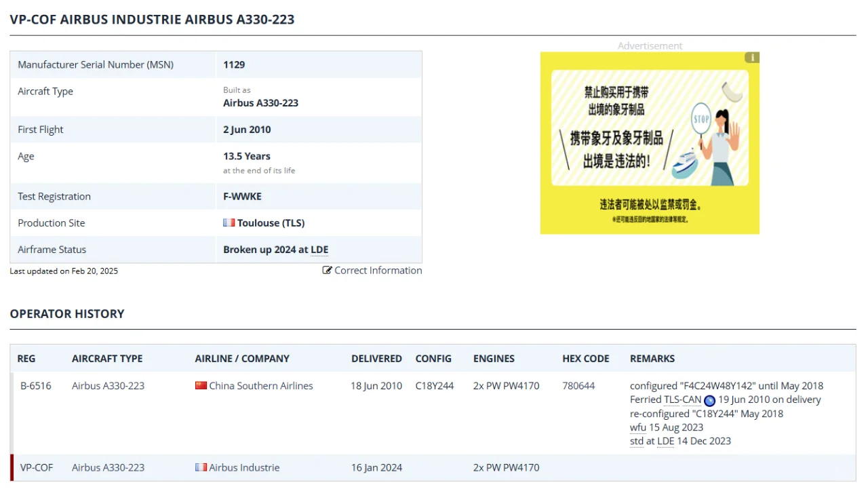Open the Correct Information link
This screenshot has width=868, height=489.
[378, 270]
